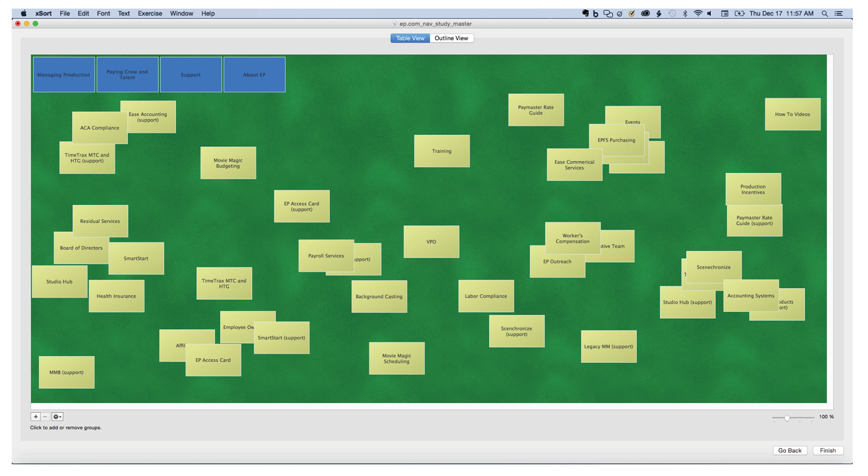This screenshot has height=476, width=868.
Task: Select the Background Casting card
Action: pos(379,297)
